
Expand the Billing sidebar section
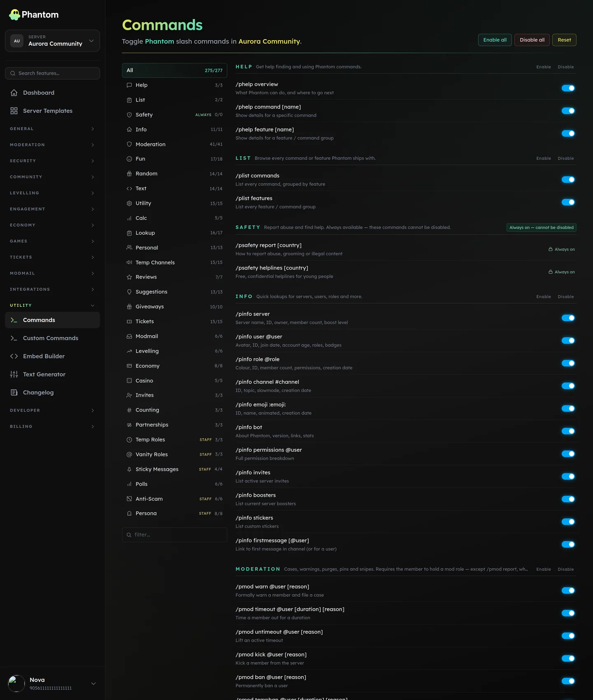52,427
